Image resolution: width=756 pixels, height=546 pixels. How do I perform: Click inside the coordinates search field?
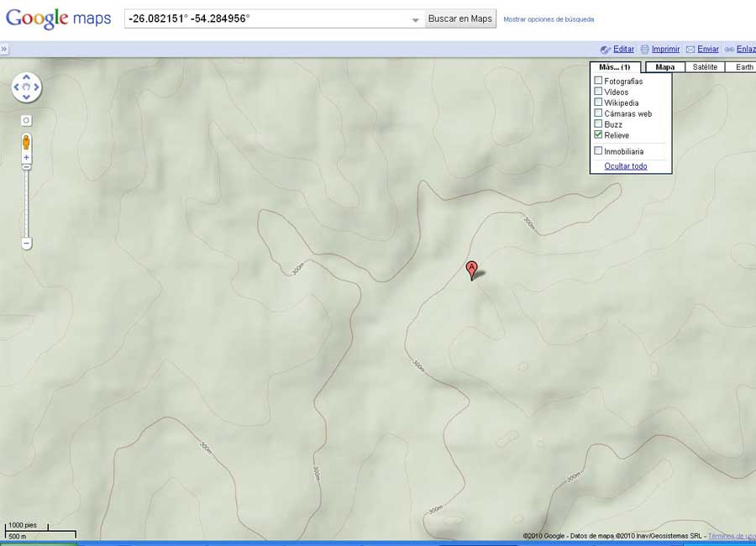(269, 18)
